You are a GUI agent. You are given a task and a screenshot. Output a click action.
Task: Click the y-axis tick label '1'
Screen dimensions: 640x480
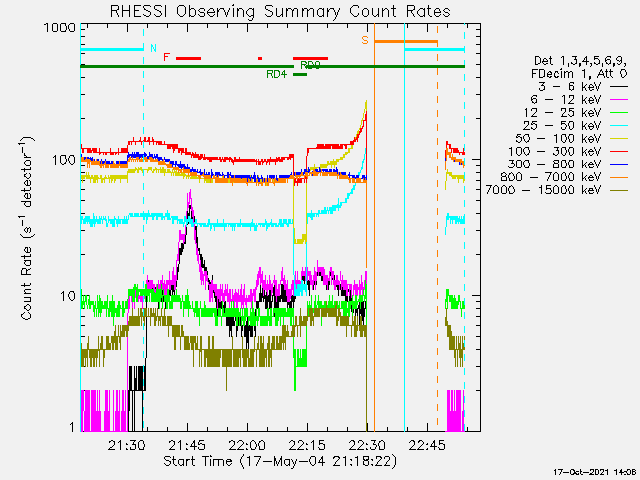tap(73, 427)
